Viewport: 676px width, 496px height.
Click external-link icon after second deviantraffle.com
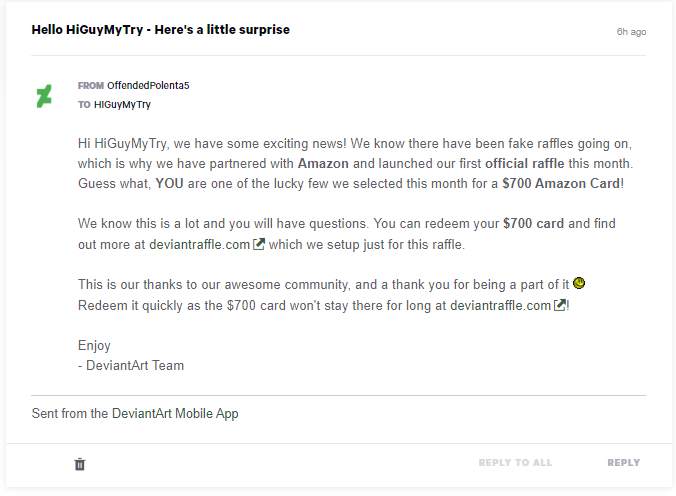560,305
